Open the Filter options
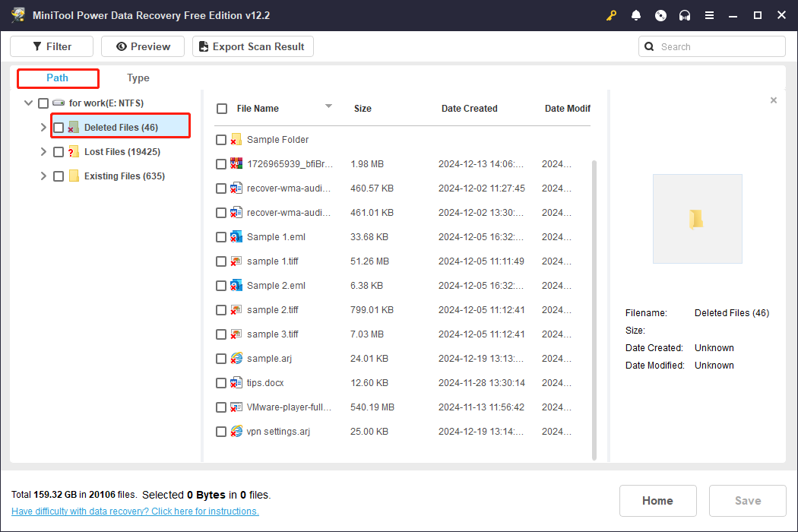This screenshot has height=532, width=798. [x=52, y=46]
